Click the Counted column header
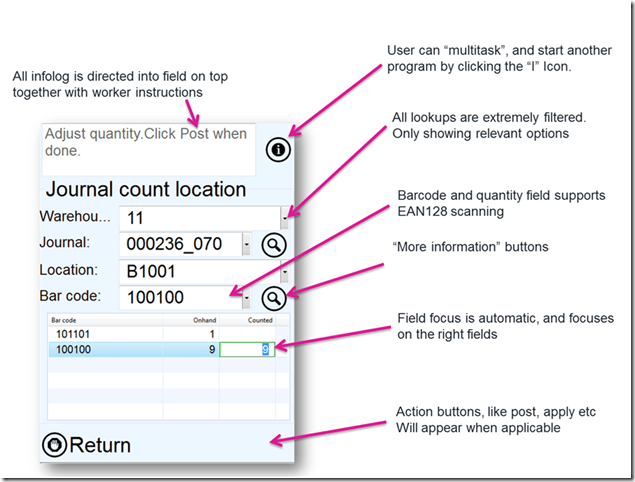The height and width of the screenshot is (482, 635). [259, 320]
